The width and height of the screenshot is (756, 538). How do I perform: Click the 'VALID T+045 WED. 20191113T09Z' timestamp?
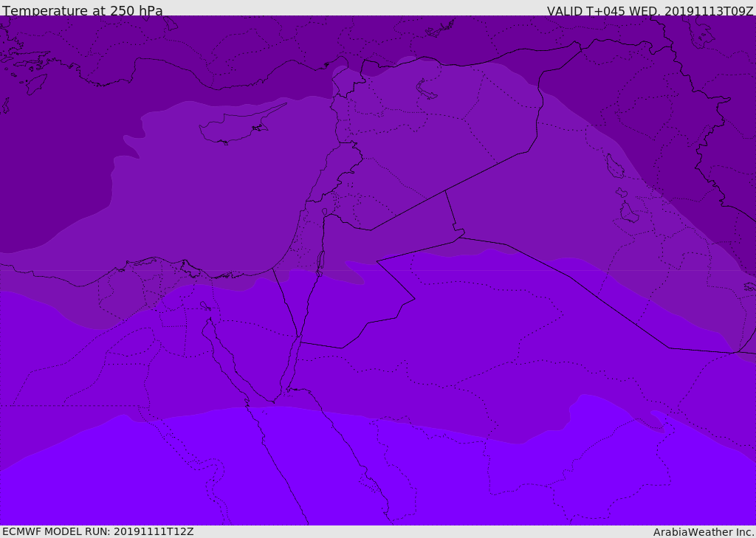click(650, 10)
